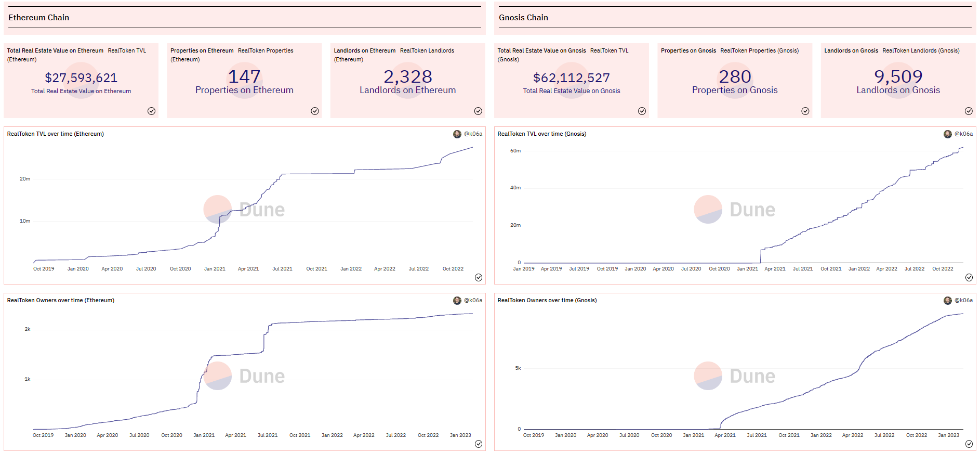Click checkmark icon on Properties on Ethereum card
This screenshot has height=452, width=980.
point(315,111)
